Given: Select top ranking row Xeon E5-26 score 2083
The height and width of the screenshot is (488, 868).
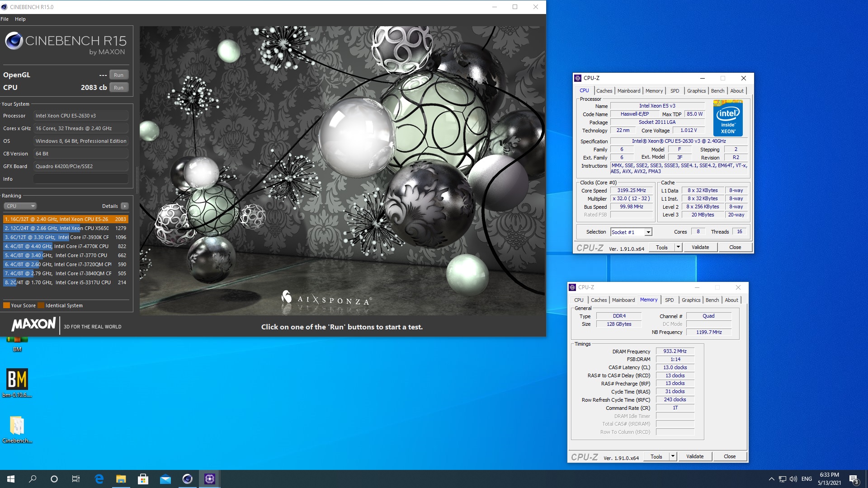Looking at the screenshot, I should point(66,219).
